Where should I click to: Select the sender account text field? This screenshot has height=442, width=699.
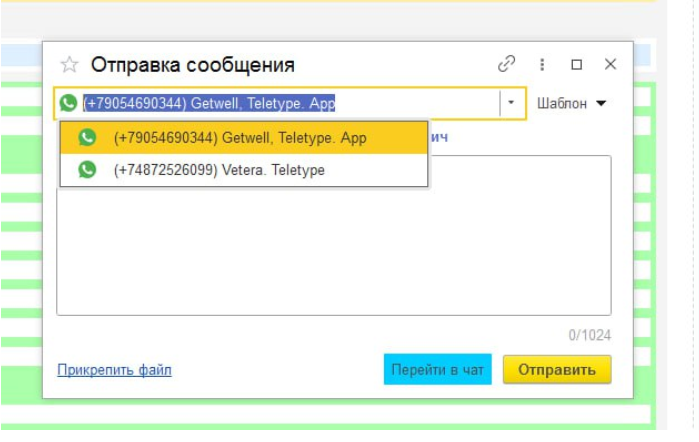point(290,103)
